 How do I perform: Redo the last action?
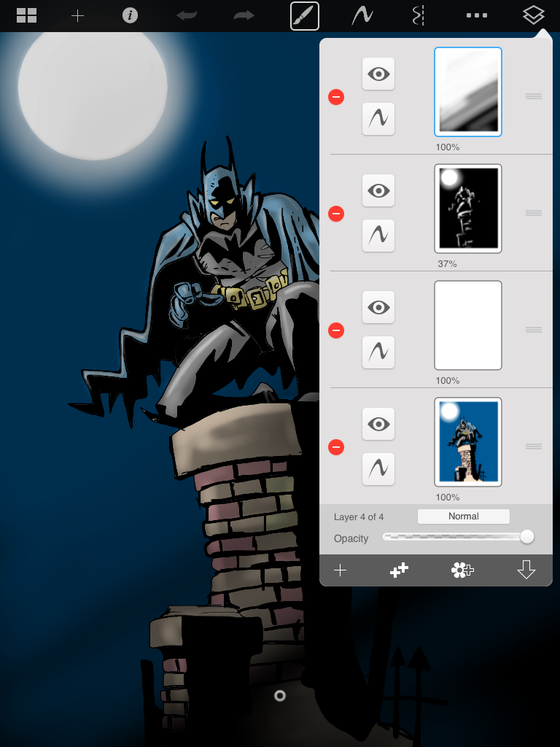pyautogui.click(x=244, y=16)
